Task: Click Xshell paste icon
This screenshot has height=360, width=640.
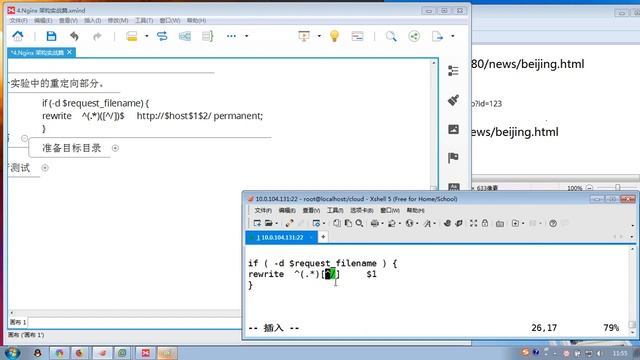Action: pyautogui.click(x=348, y=223)
